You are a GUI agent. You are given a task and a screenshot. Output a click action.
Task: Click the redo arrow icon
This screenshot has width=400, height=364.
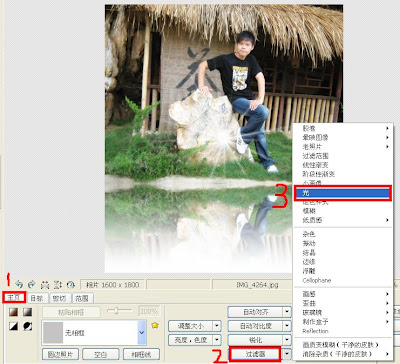coord(32,285)
